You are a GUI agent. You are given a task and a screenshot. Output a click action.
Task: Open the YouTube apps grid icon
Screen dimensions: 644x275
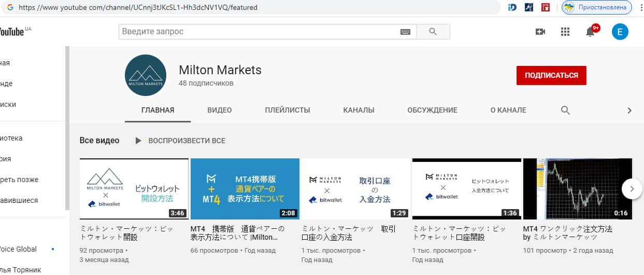565,32
